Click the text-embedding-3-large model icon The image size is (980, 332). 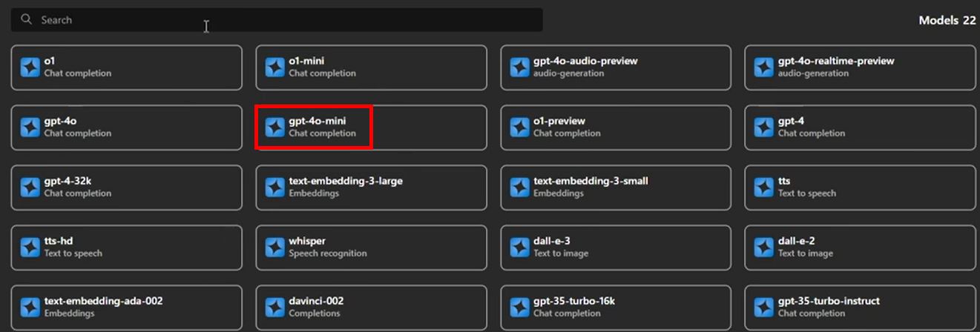[x=274, y=187]
